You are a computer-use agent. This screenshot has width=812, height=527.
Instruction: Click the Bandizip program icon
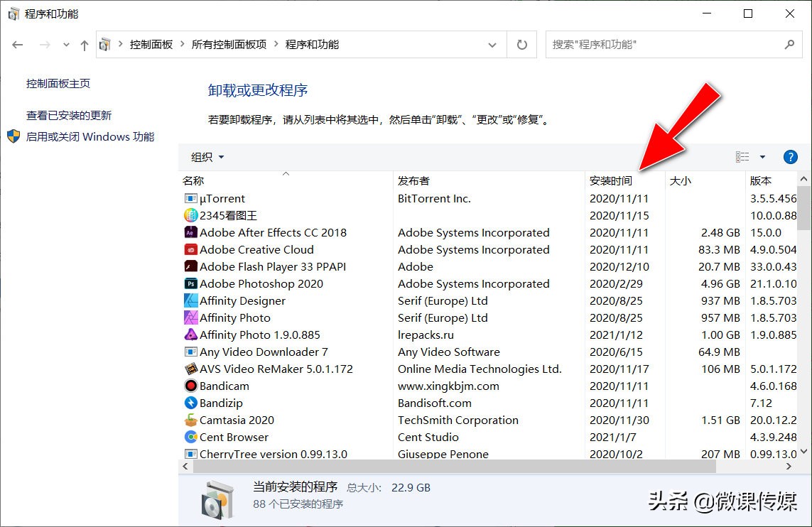coord(190,403)
